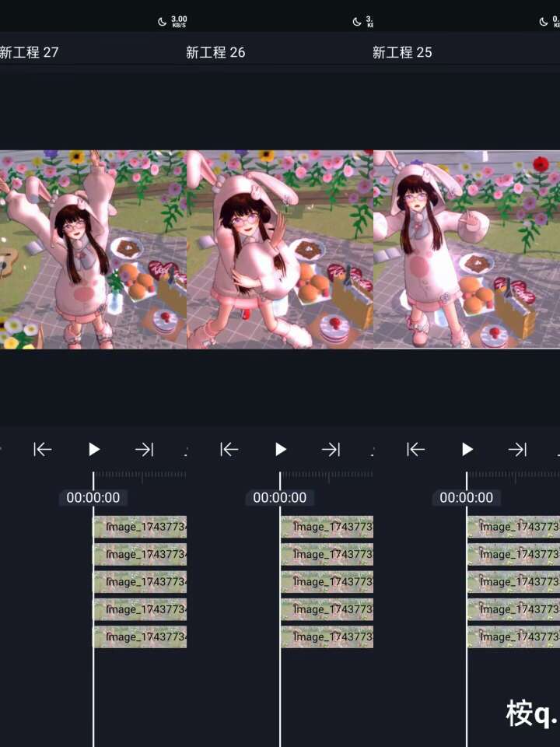Screen dimensions: 560x747
Task: Select the top Image layer in 新工程 27
Action: [140, 527]
